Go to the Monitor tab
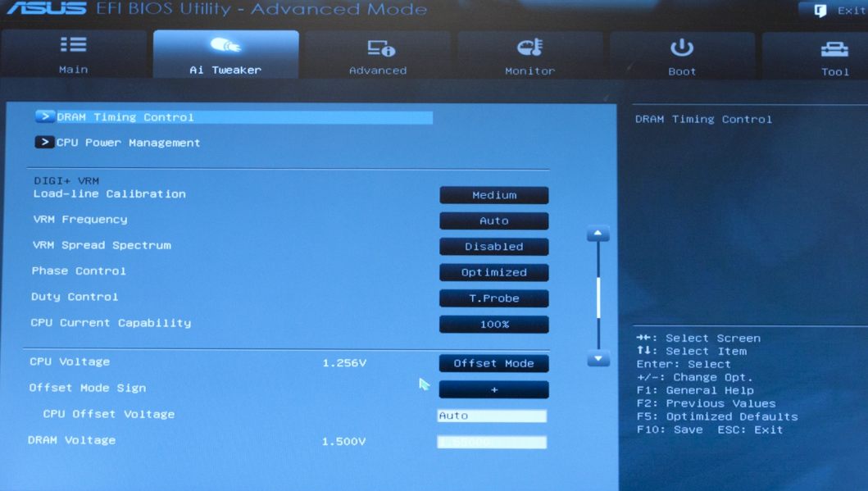Viewport: 868px width, 491px height. [x=529, y=55]
